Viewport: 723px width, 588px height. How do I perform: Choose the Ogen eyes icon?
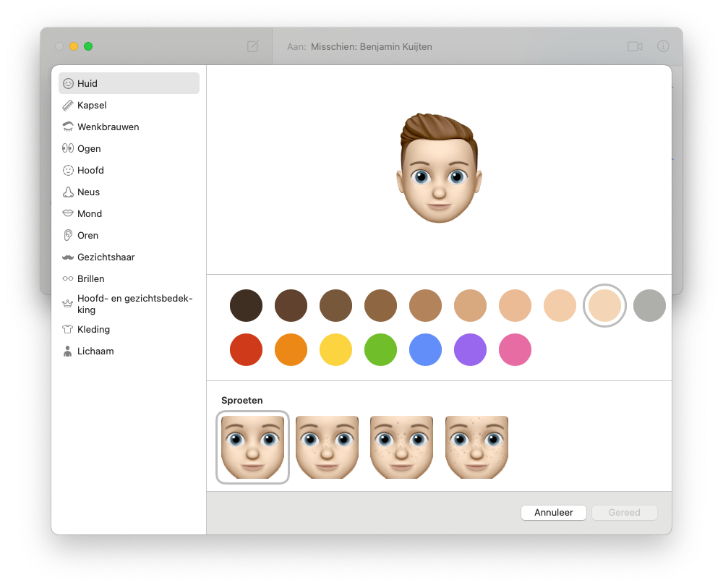[68, 148]
